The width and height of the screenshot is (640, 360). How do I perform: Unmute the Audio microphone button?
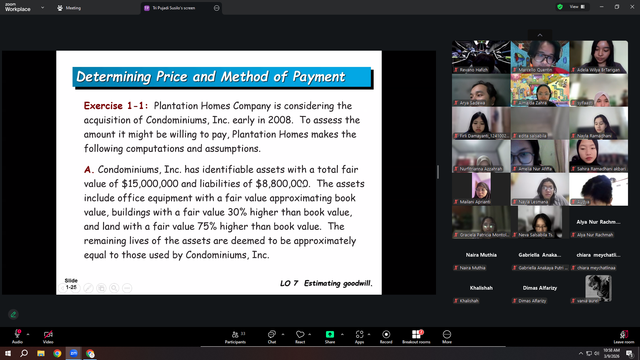(17, 336)
